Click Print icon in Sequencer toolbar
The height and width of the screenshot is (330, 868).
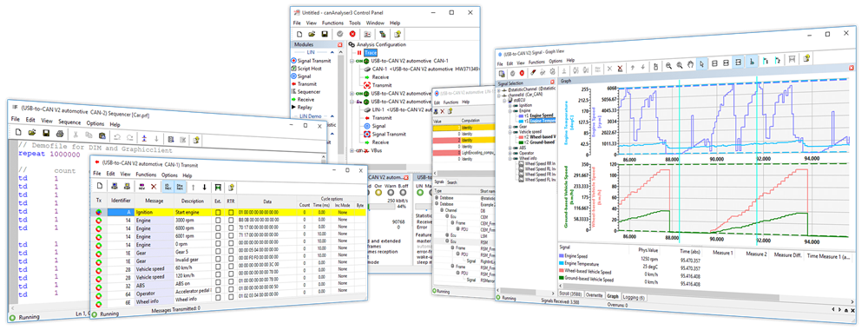click(59, 133)
